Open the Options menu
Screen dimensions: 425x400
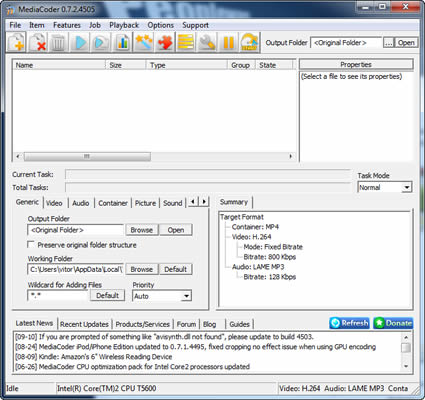(x=160, y=25)
